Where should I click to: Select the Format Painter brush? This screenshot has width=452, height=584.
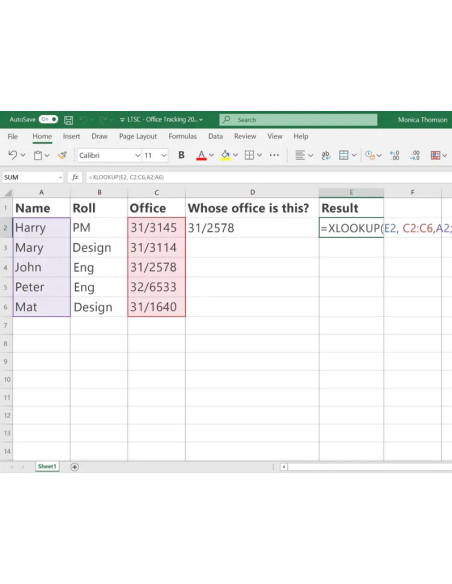[x=63, y=155]
